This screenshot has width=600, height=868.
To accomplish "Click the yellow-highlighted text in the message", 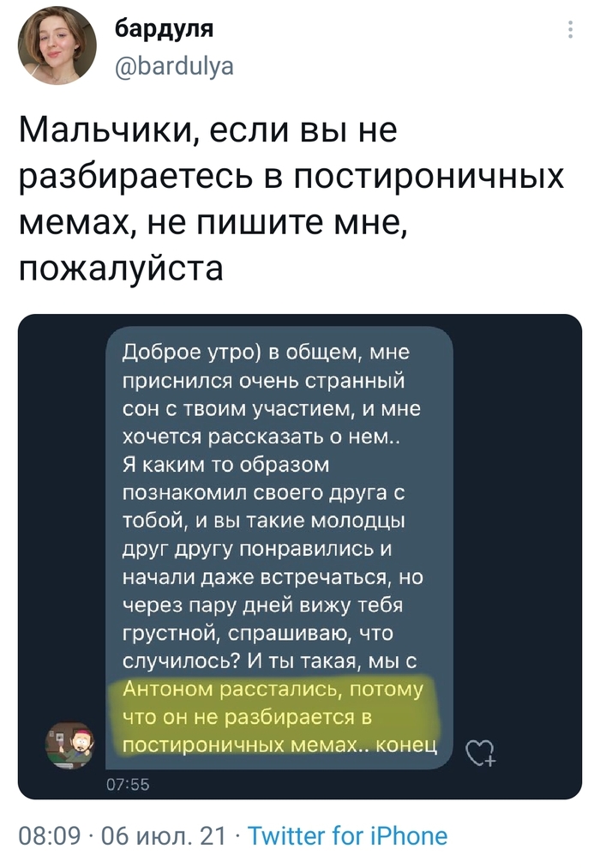I will pyautogui.click(x=274, y=718).
